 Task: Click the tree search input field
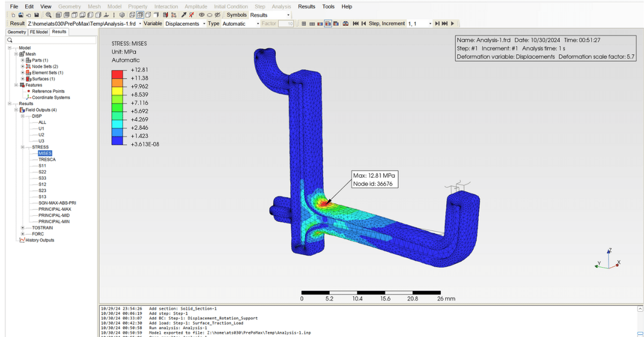[x=53, y=40]
